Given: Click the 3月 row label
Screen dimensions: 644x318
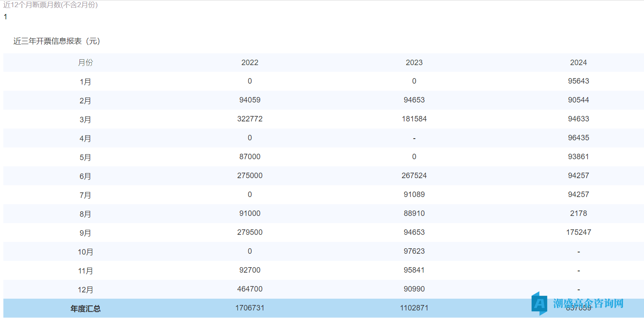Looking at the screenshot, I should [x=85, y=119].
